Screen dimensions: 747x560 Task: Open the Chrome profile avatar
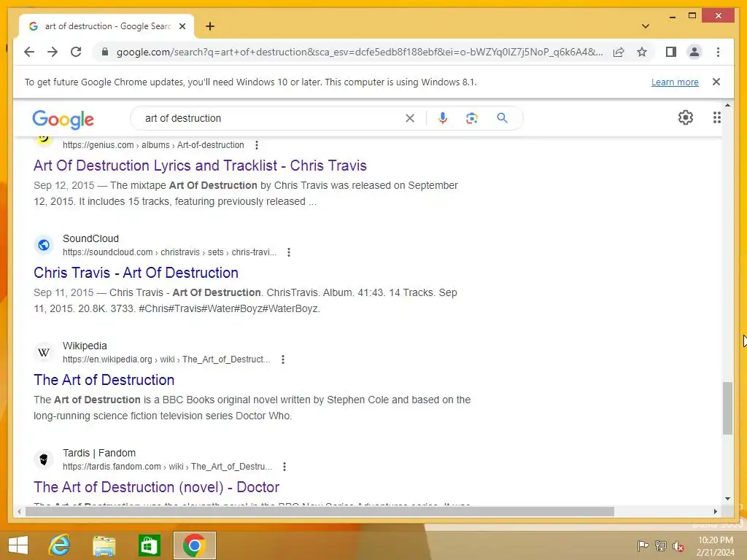(x=694, y=52)
